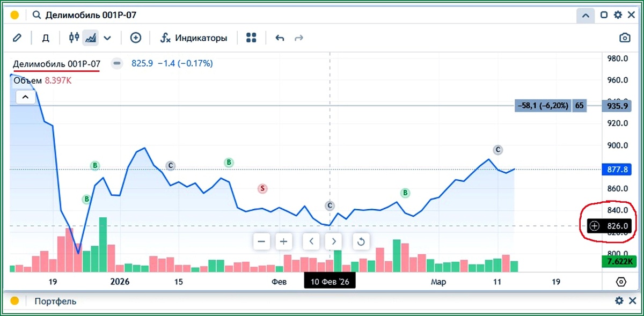This screenshot has height=316, width=644.
Task: Zoom in the chart with plus button
Action: pos(284,241)
